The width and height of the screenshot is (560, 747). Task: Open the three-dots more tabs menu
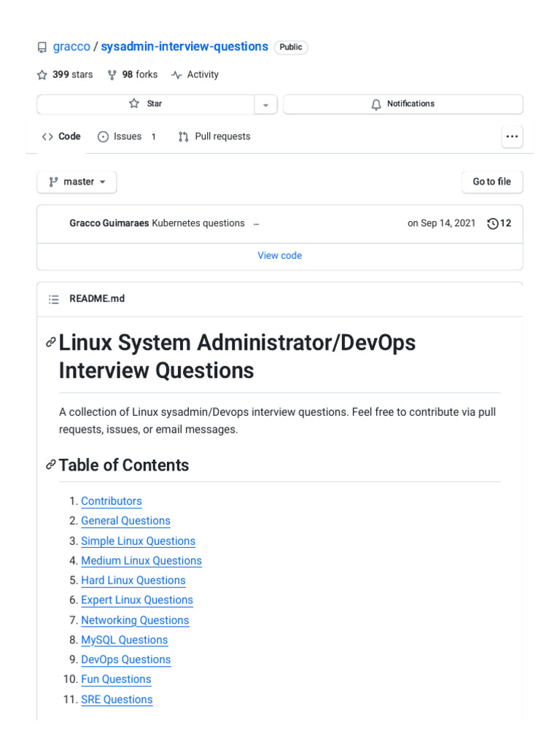point(512,136)
